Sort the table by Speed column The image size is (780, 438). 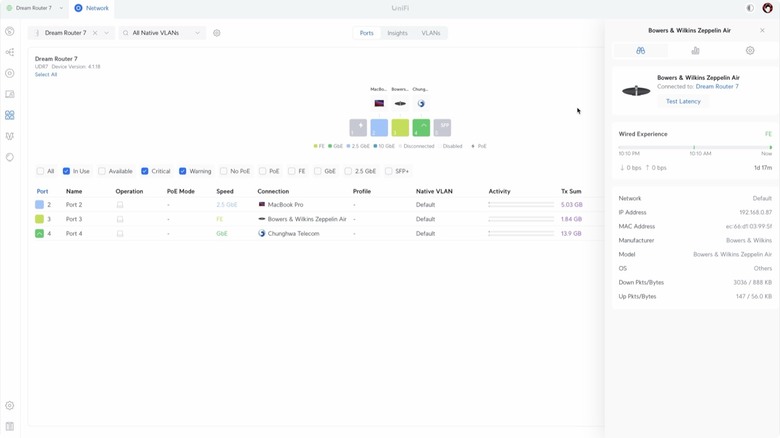point(225,191)
